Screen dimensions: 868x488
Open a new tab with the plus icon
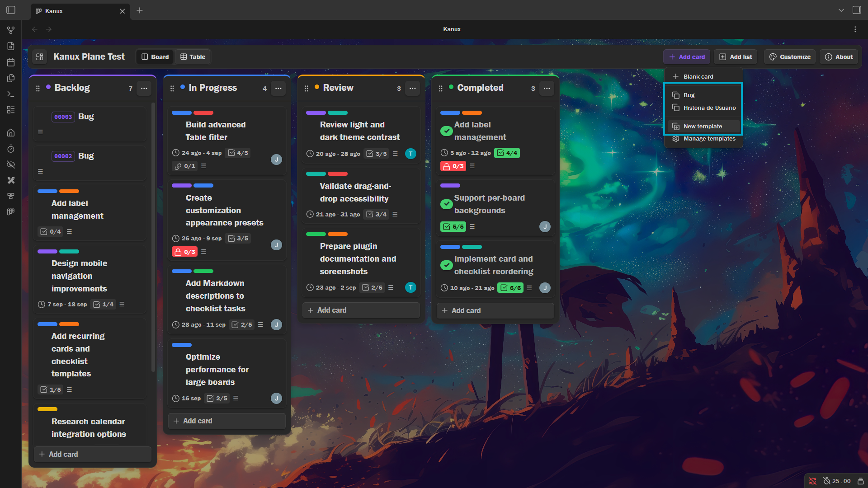point(140,10)
